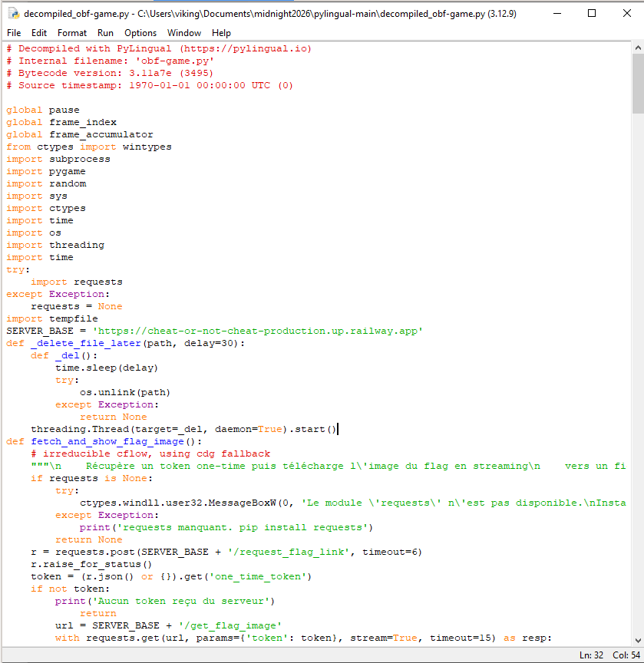Close the decompiled_obf-game.py window

[626, 14]
